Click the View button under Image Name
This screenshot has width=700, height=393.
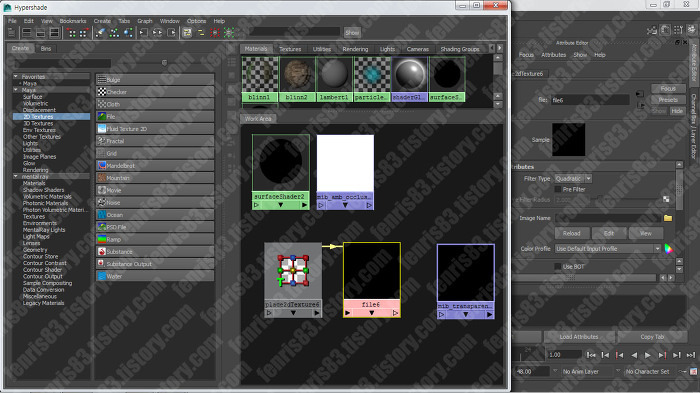[x=646, y=234]
